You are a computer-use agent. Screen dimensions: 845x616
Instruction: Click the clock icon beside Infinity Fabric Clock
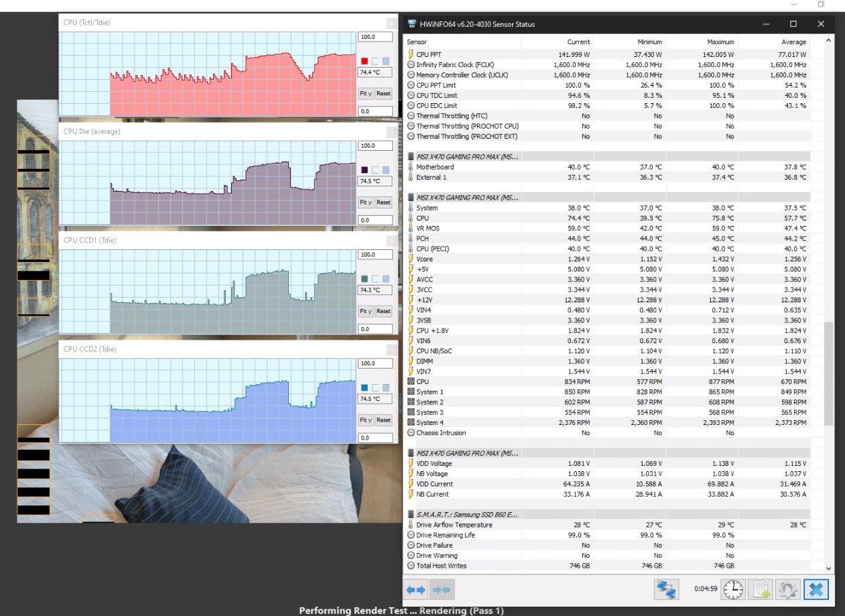411,65
